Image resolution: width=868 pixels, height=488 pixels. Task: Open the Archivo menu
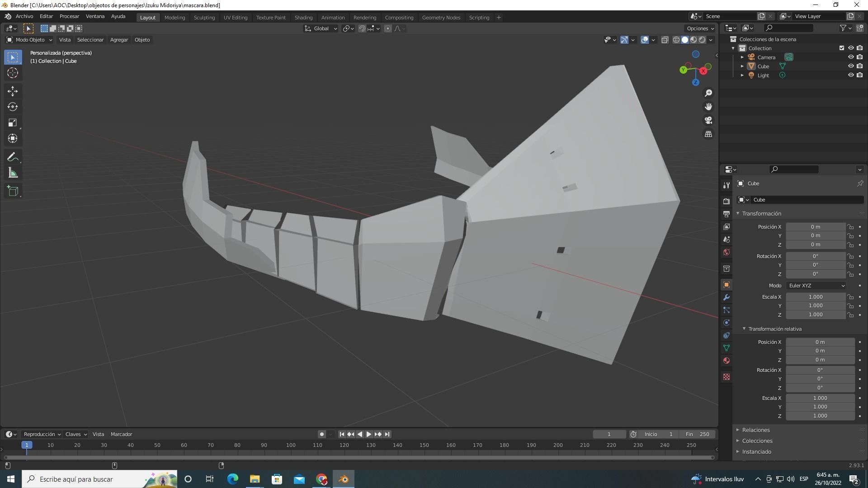[24, 16]
